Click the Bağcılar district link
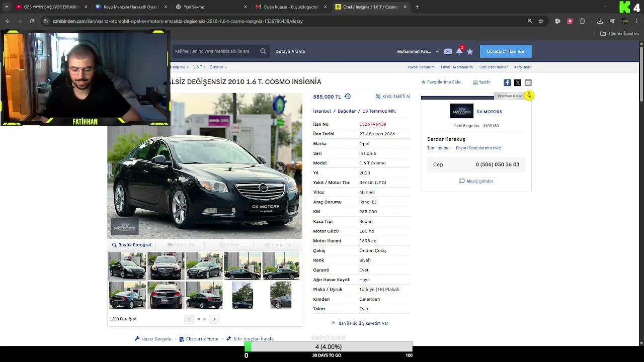The image size is (644, 362). coord(347,111)
